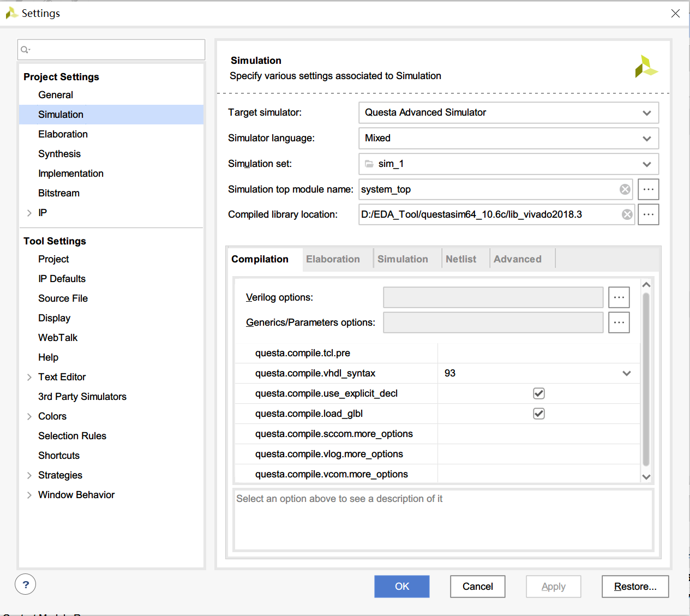Expand the IP tree node

pyautogui.click(x=29, y=213)
